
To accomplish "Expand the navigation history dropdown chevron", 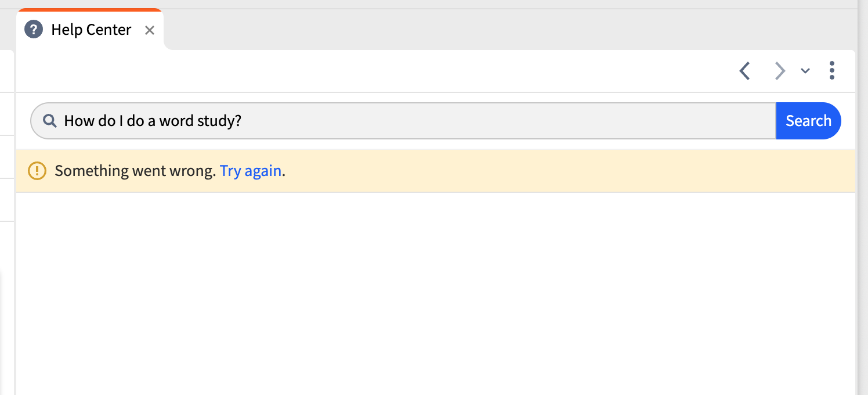I will 805,71.
